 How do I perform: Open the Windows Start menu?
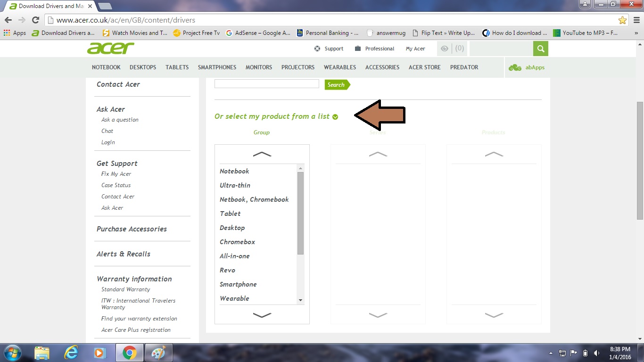pyautogui.click(x=12, y=353)
